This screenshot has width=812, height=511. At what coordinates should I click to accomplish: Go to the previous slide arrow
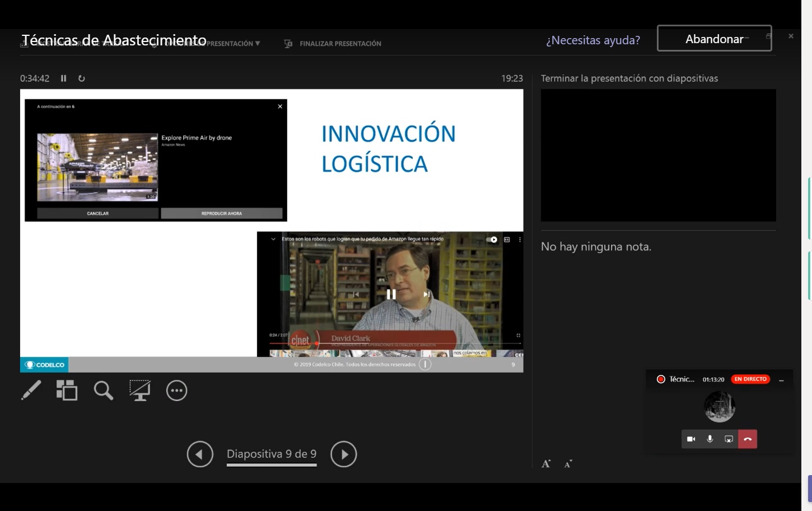click(200, 454)
